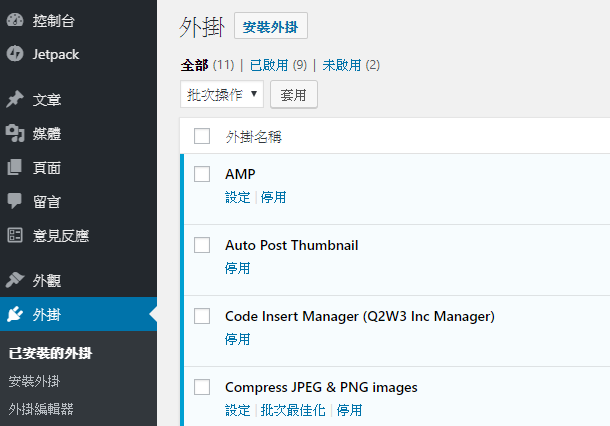
Task: Click the dashboard gauge icon beside 控制台
Action: coord(15,20)
